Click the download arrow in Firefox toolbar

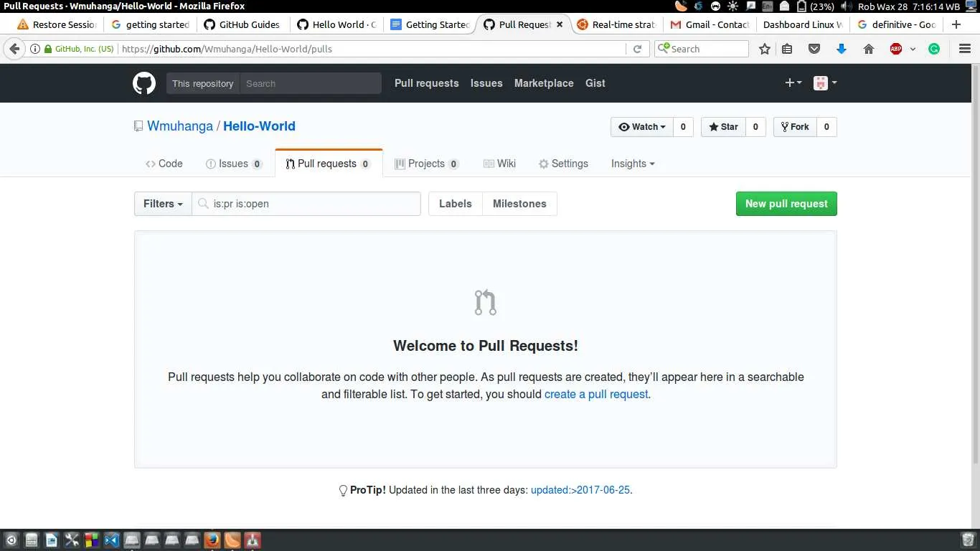pyautogui.click(x=839, y=49)
